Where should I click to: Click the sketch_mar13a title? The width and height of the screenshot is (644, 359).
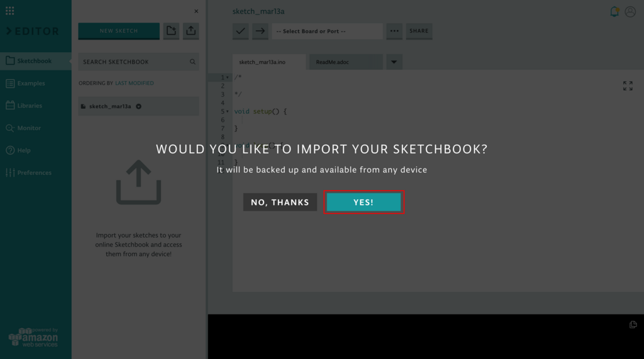pos(258,11)
